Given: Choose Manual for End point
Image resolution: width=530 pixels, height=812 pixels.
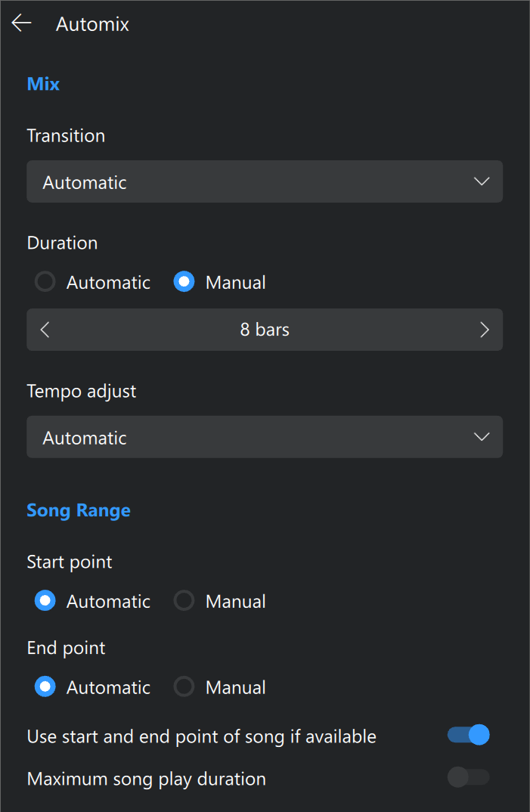Looking at the screenshot, I should [x=184, y=686].
